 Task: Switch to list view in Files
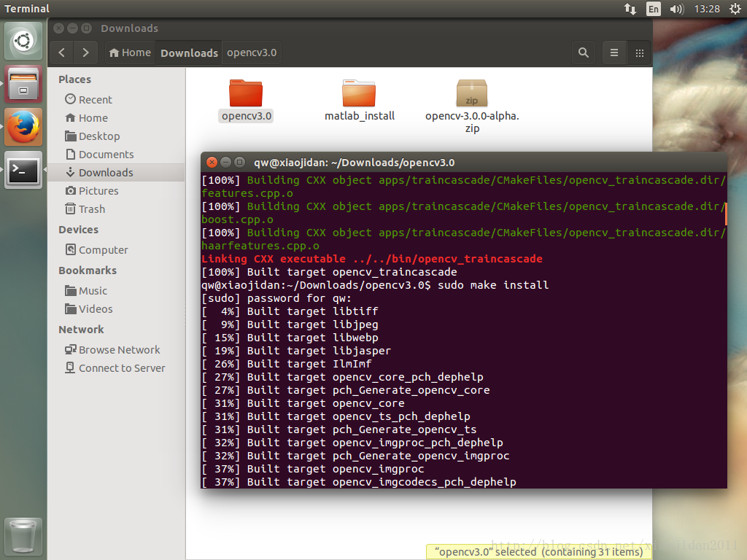(x=614, y=52)
